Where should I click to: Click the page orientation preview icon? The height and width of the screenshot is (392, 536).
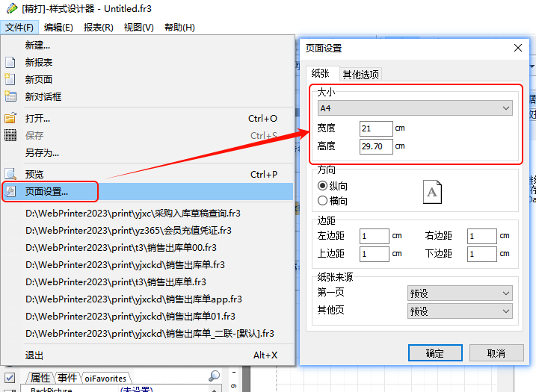pos(432,192)
